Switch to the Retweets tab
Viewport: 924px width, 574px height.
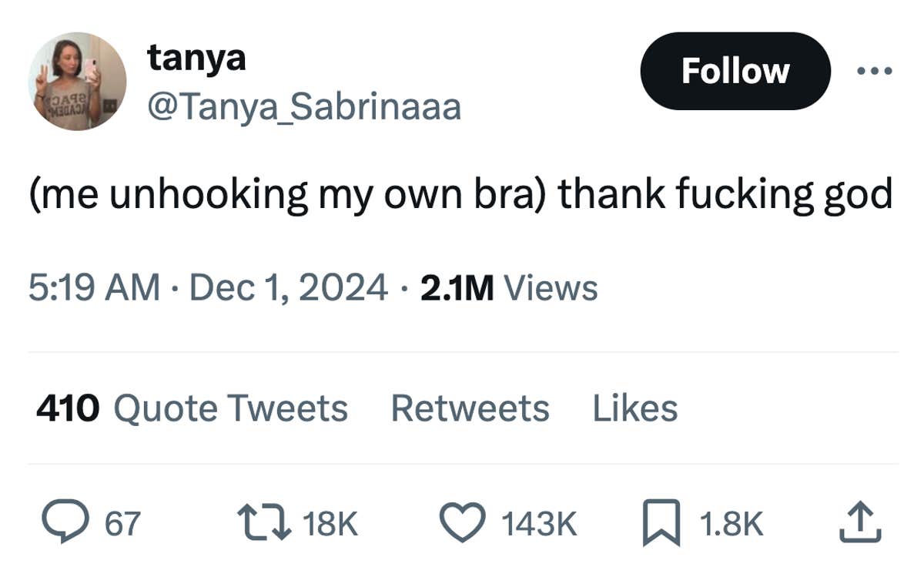(470, 408)
